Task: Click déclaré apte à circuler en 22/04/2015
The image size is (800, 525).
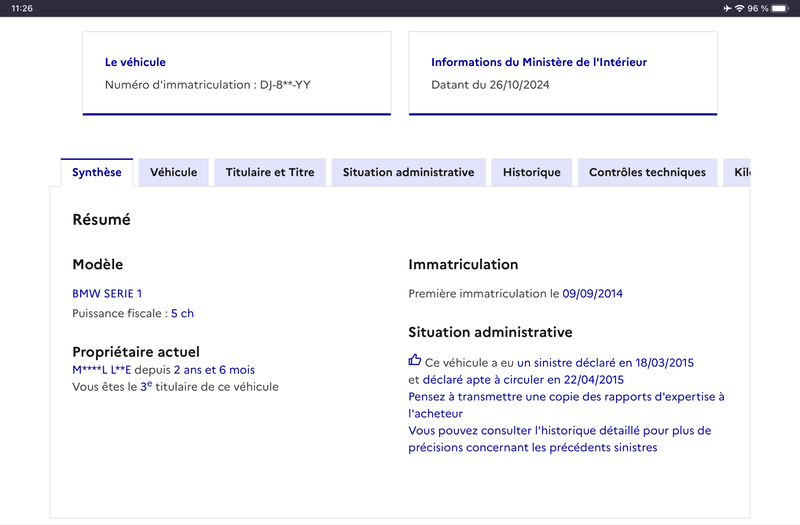Action: point(523,380)
